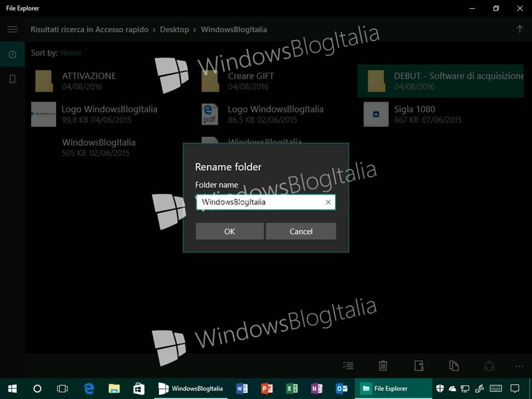Open the Sort by Nome dropdown
The width and height of the screenshot is (532, 399).
[x=71, y=53]
